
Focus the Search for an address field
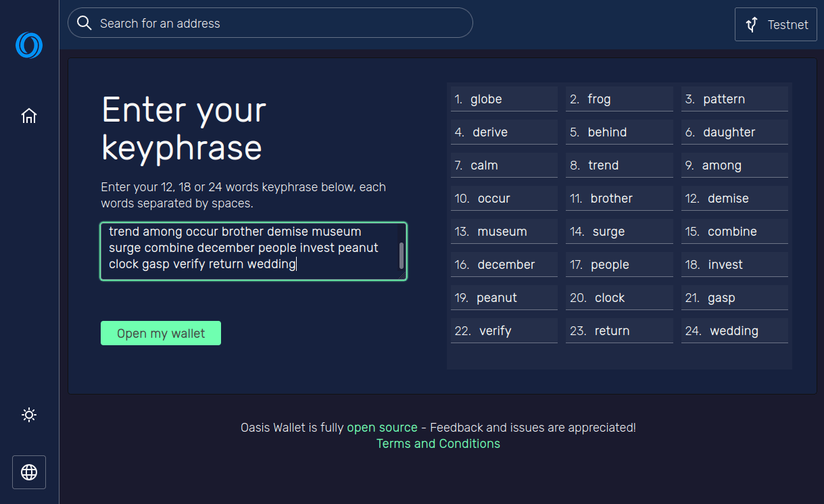270,23
